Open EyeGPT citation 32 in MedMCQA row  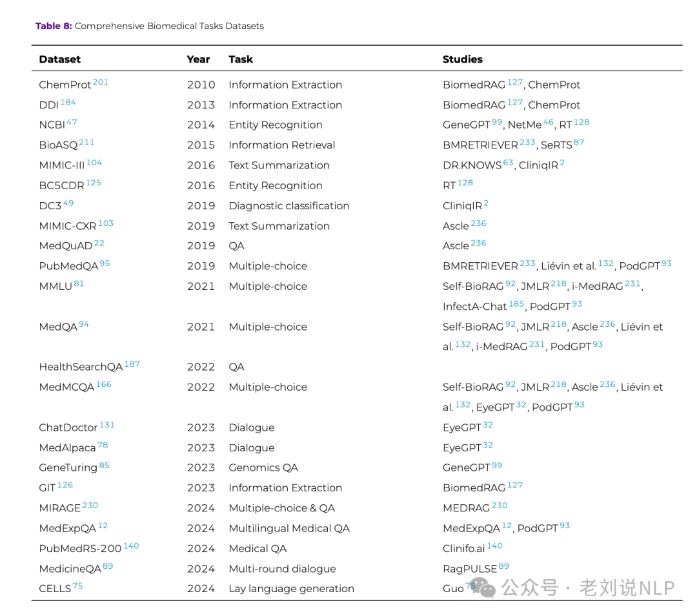521,405
